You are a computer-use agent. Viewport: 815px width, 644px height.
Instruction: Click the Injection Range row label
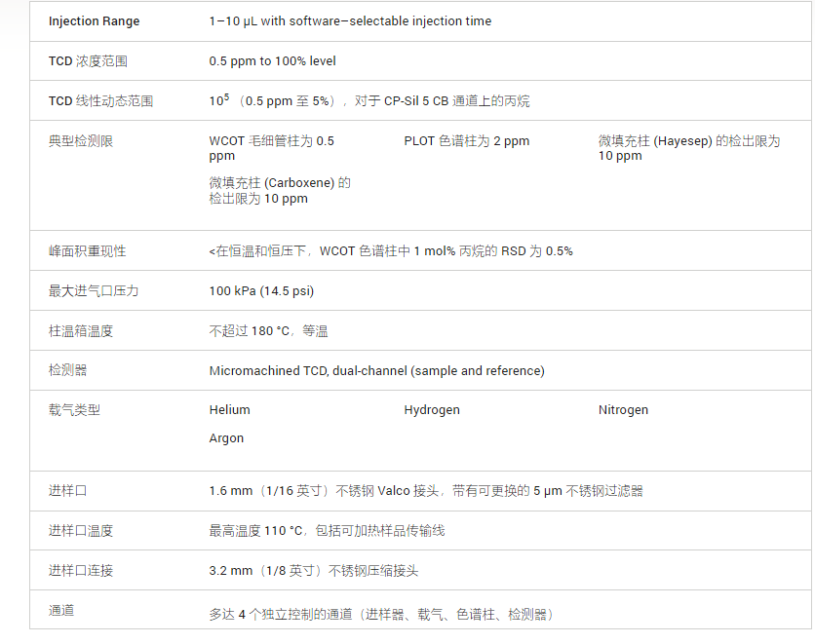coord(95,21)
